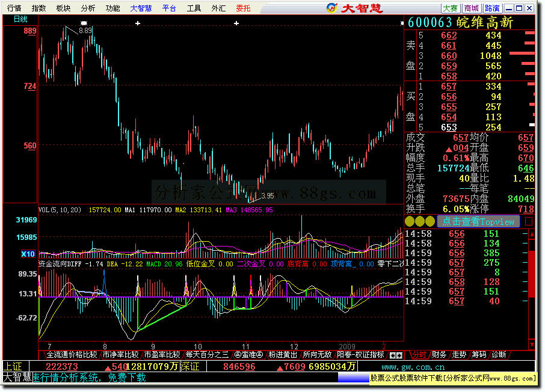The height and width of the screenshot is (392, 545).
Task: Click the third yellow circle icon
Action: tap(430, 221)
